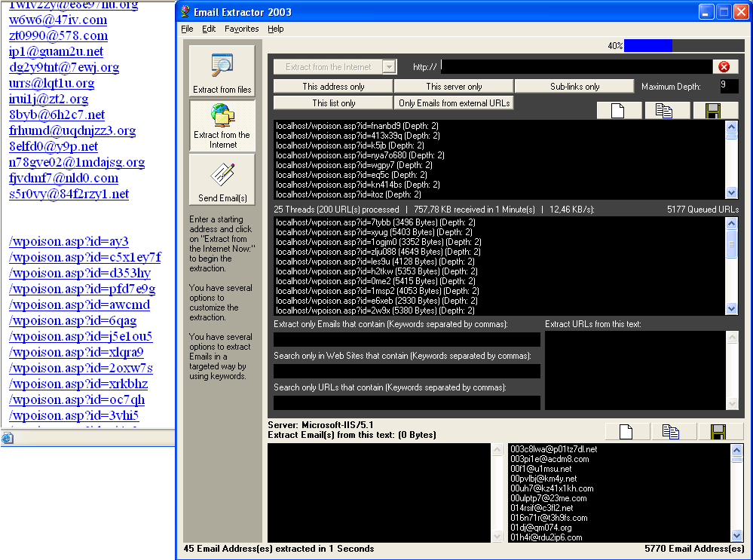Select email 01dj@qm074.org
Viewport: 753px width, 560px height.
click(x=540, y=528)
